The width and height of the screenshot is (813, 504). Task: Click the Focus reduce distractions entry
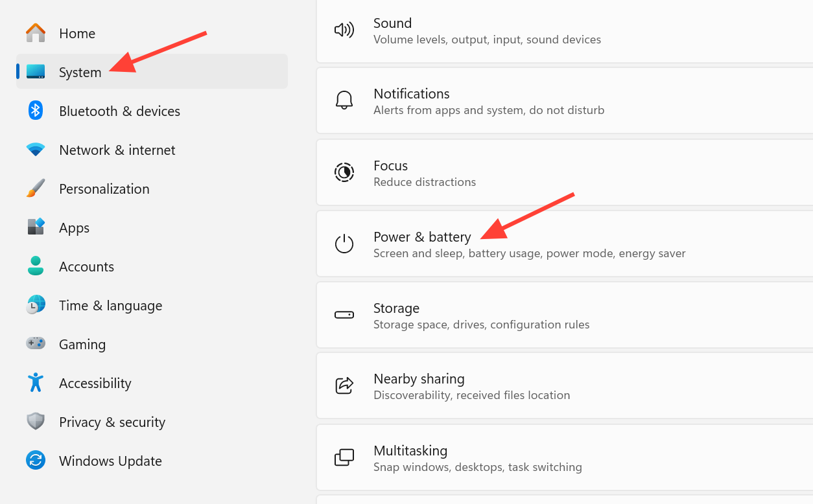pyautogui.click(x=564, y=173)
